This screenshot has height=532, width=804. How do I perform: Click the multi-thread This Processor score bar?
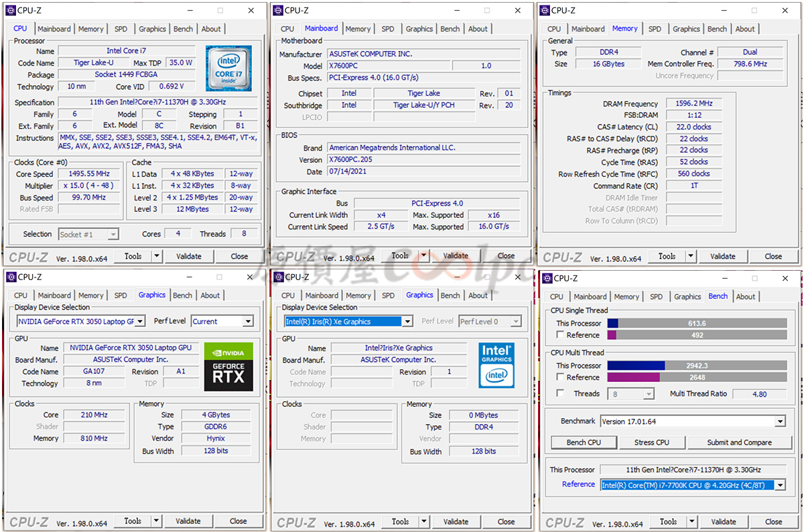click(x=697, y=365)
